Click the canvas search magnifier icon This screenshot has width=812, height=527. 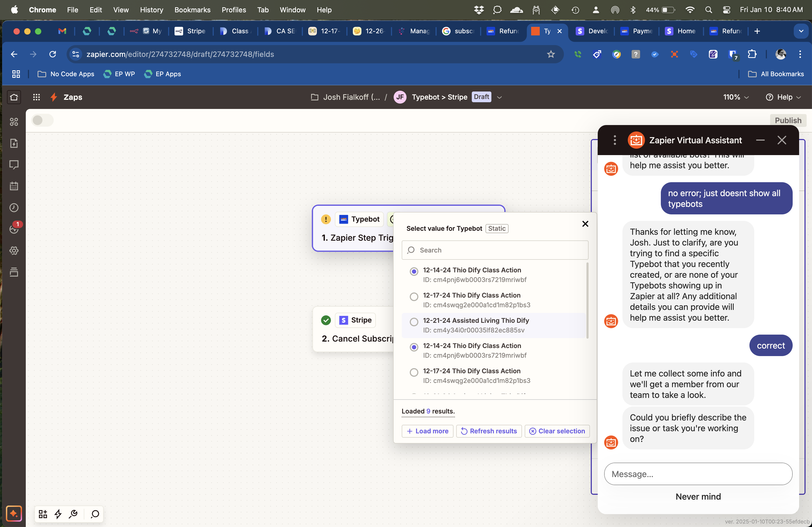(x=95, y=514)
